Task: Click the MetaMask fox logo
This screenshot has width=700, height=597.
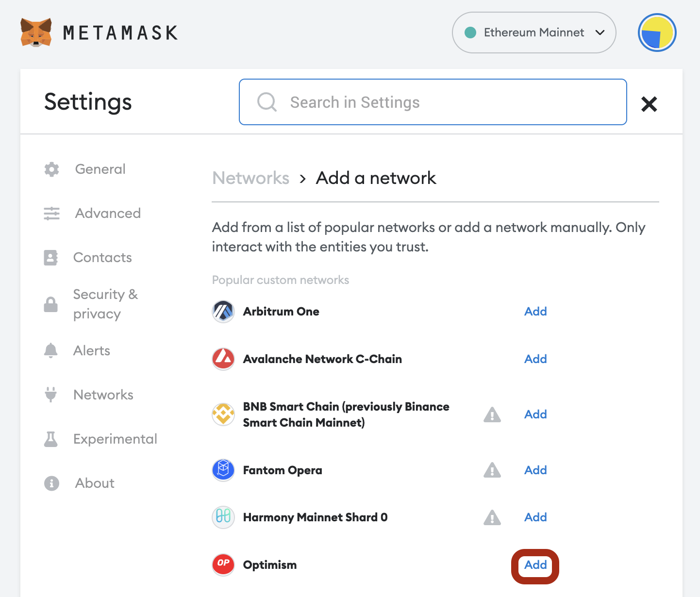Action: click(x=36, y=33)
